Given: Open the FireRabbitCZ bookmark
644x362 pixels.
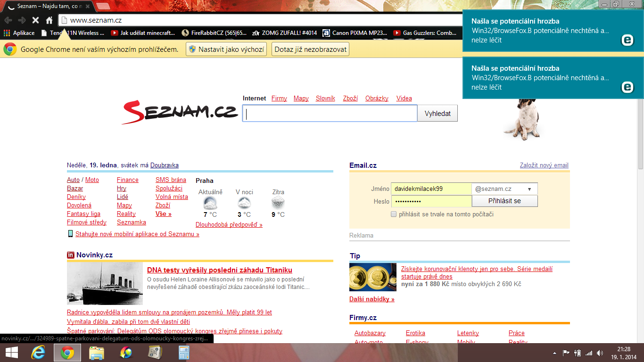Looking at the screenshot, I should (x=214, y=33).
